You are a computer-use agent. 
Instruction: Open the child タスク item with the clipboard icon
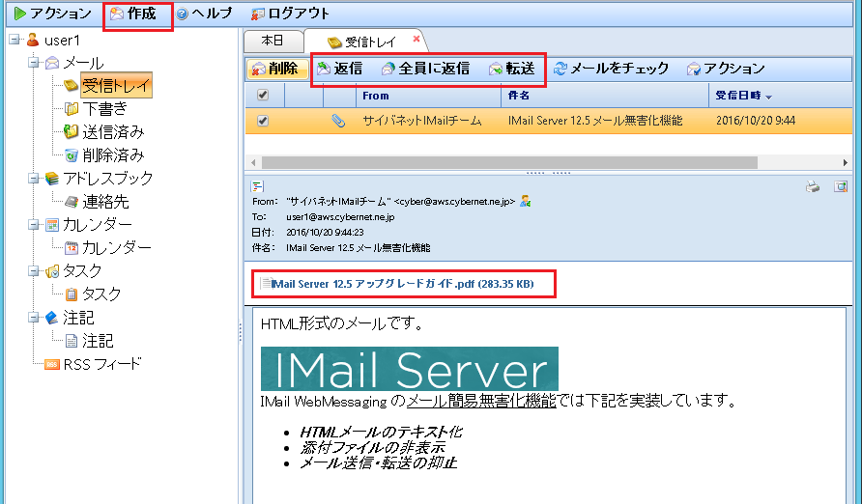[x=101, y=294]
